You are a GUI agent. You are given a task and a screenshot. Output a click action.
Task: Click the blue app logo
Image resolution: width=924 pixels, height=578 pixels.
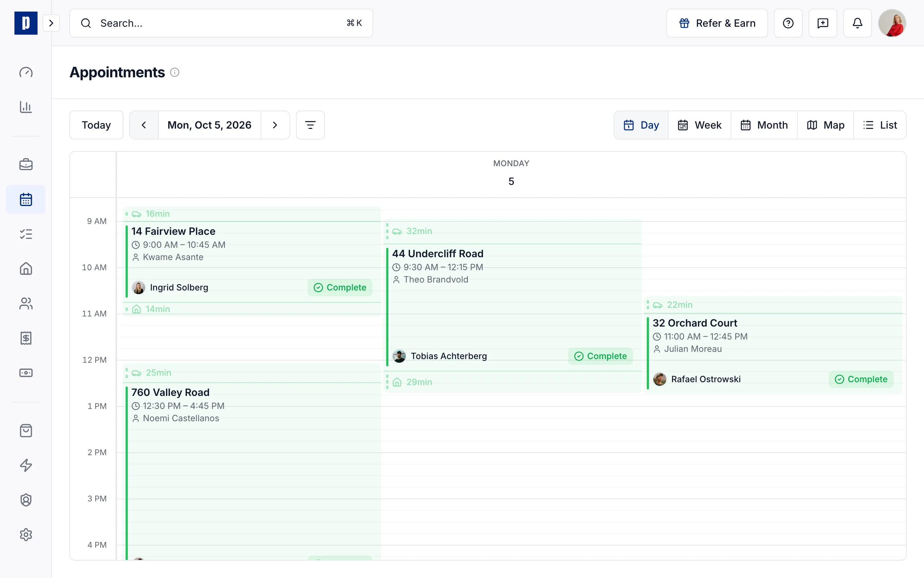click(x=26, y=23)
